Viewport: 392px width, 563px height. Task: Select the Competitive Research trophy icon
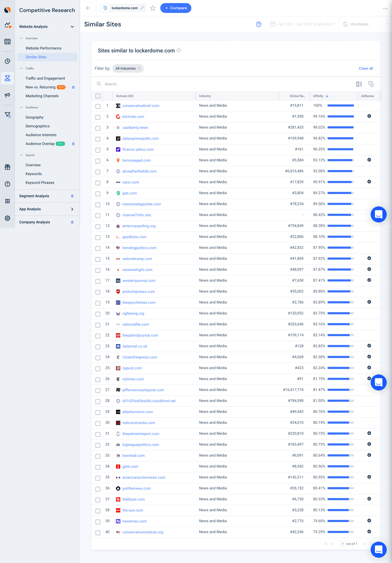click(8, 78)
